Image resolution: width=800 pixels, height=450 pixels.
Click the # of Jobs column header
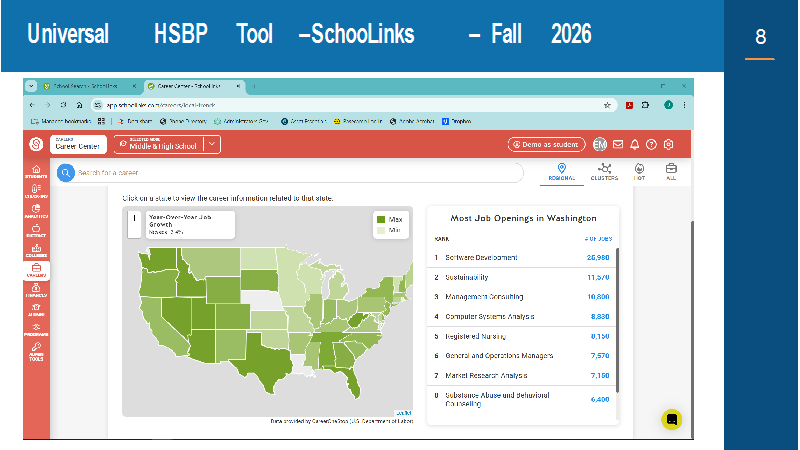point(598,239)
